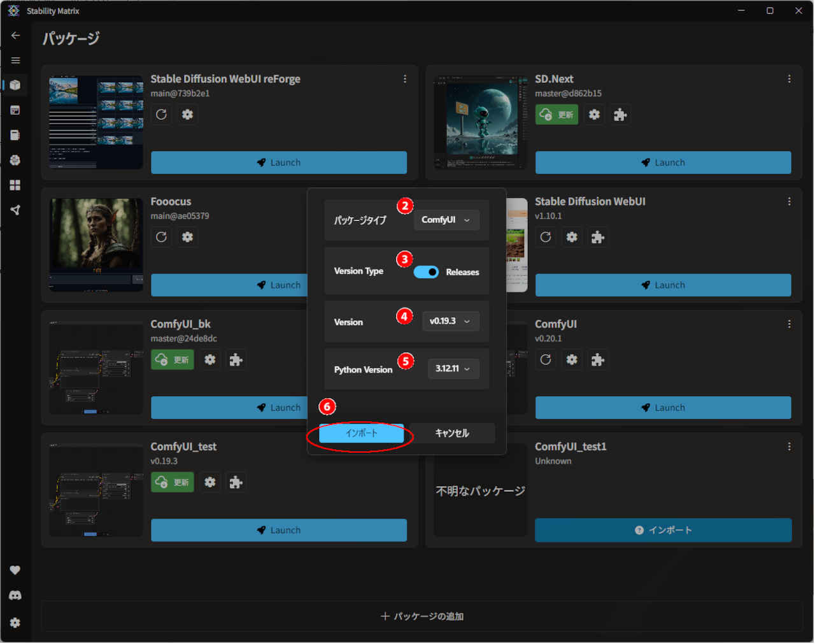815x644 pixels.
Task: Open the Version v0.19.3 dropdown
Action: 451,321
